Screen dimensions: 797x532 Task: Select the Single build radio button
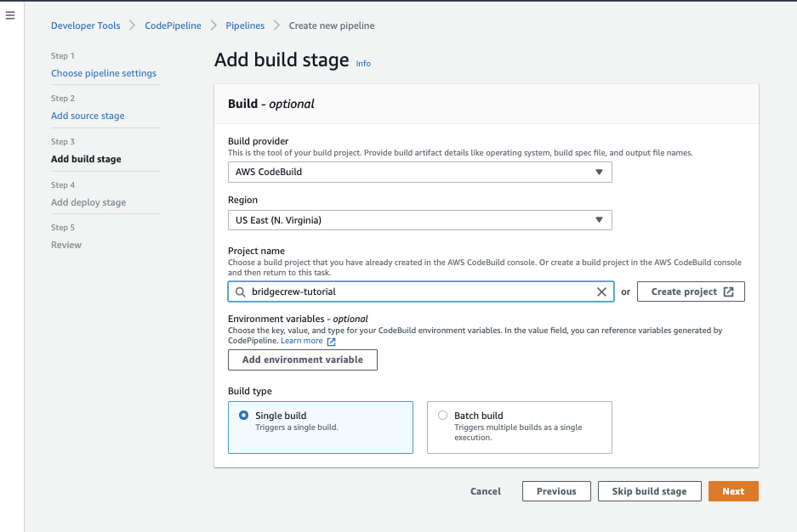tap(244, 416)
